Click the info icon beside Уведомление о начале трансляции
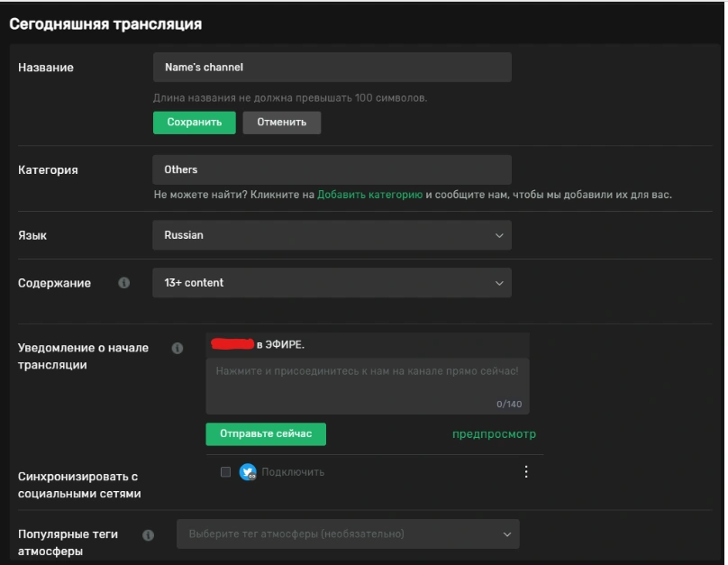Viewport: 728px width, 565px height. point(177,349)
